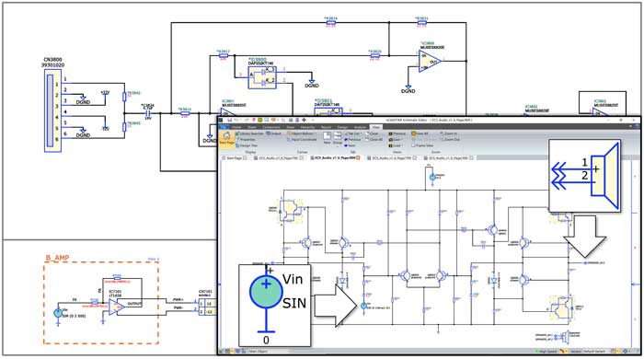This screenshot has height=359, width=644.
Task: Select the View ribbon tab
Action: point(375,127)
